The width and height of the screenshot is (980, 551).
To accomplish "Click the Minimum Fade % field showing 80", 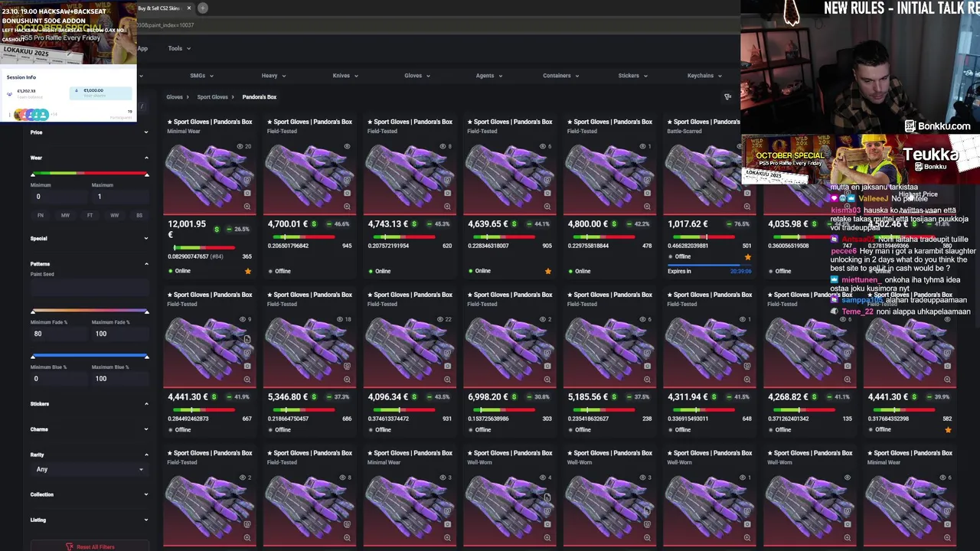I will click(60, 334).
